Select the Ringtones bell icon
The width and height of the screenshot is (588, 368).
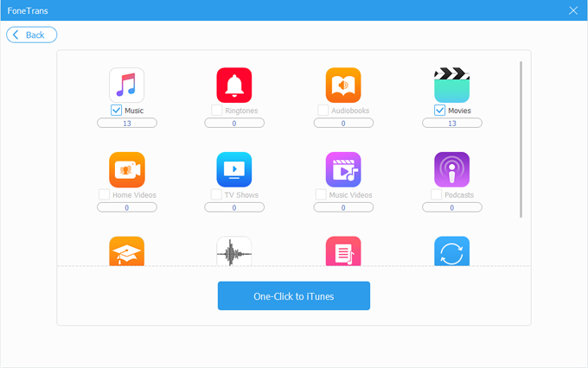pyautogui.click(x=233, y=85)
